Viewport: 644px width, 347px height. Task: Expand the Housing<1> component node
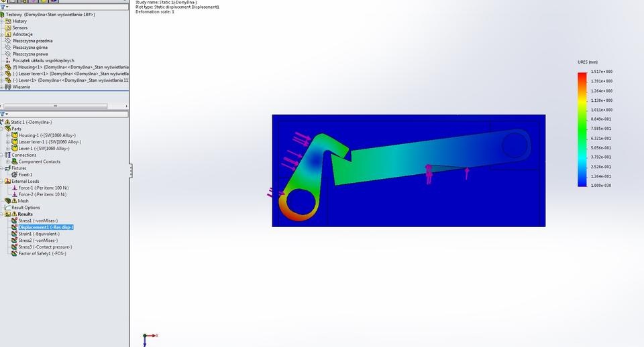pos(1,67)
